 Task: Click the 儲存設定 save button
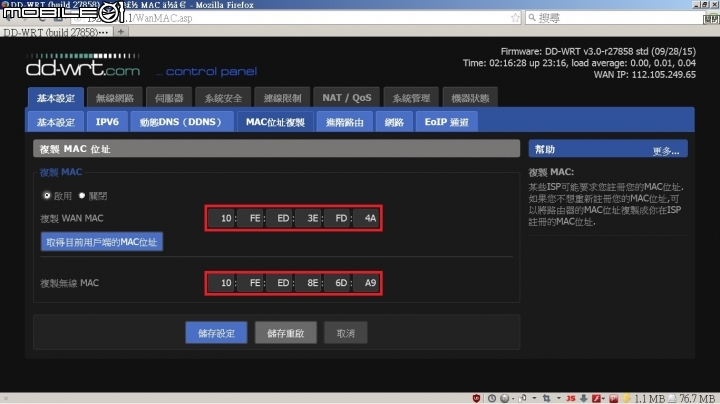click(216, 333)
